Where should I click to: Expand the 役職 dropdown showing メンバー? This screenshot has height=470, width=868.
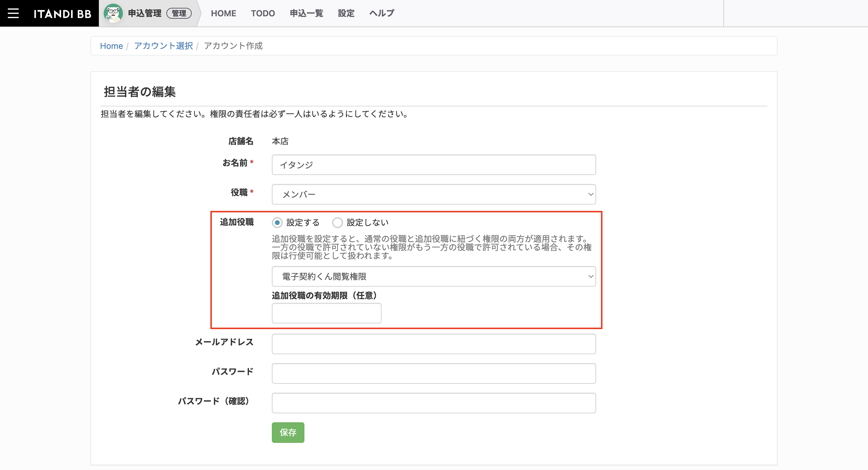click(x=434, y=194)
